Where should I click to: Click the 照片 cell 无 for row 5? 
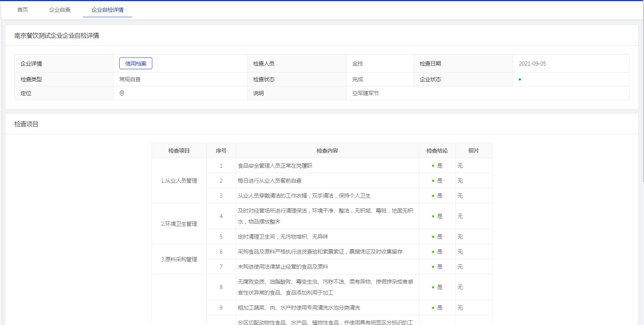pyautogui.click(x=460, y=237)
